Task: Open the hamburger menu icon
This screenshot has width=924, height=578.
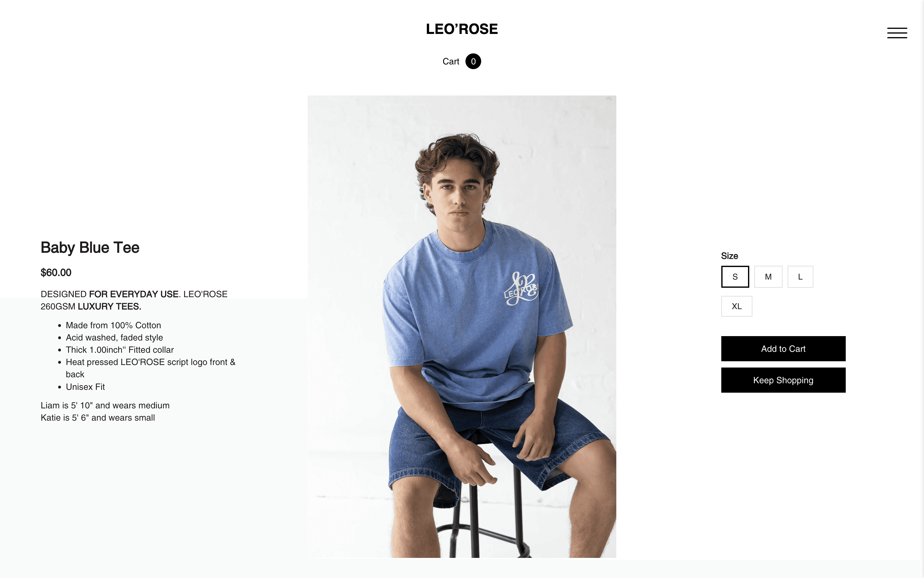Action: click(x=897, y=33)
